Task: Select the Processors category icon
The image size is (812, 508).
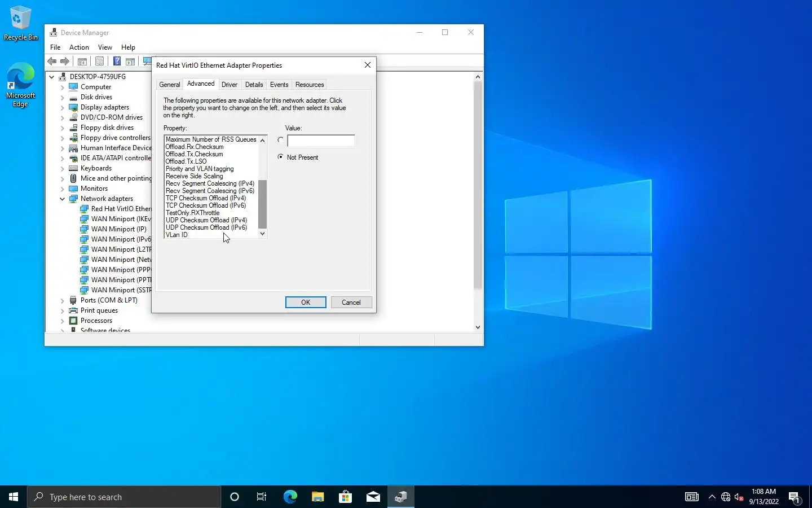Action: pos(73,321)
